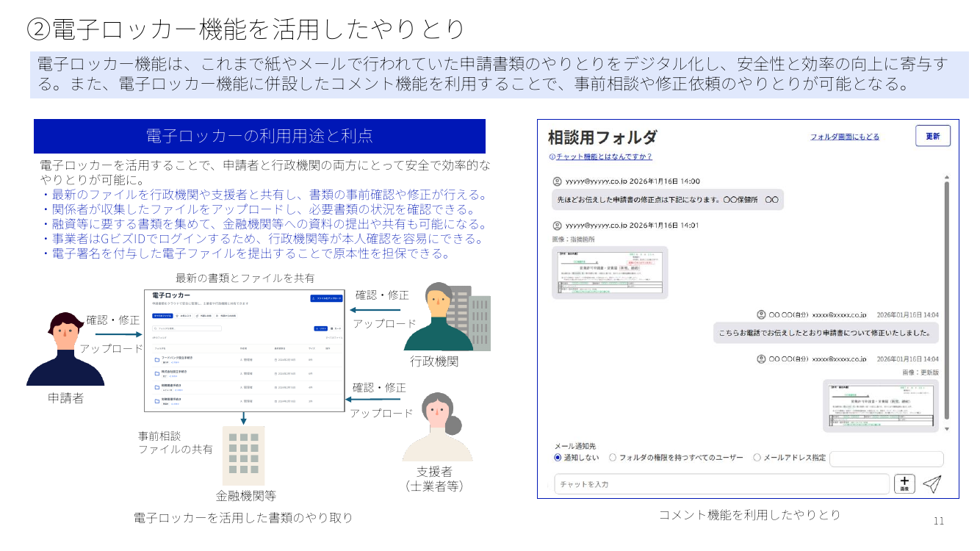The image size is (980, 551).
Task: Click the 支援者 label
Action: (434, 471)
